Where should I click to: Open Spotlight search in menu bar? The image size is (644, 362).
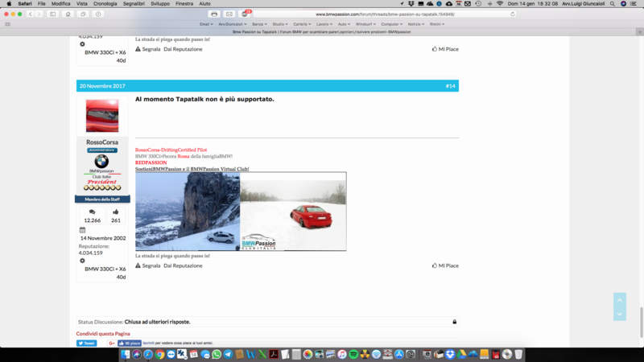click(613, 4)
